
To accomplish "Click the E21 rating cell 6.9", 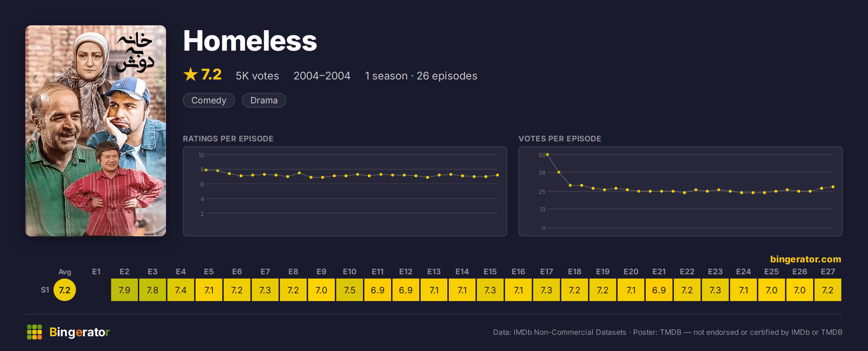I will [x=659, y=290].
